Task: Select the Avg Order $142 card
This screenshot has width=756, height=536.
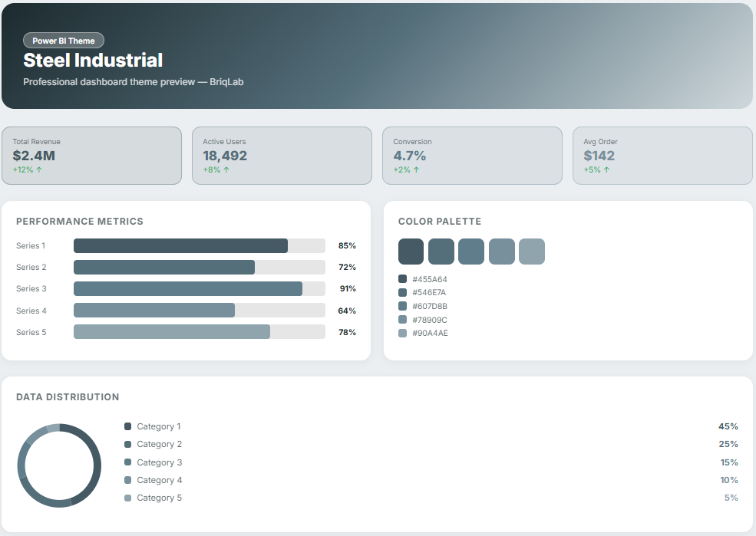Action: [662, 156]
